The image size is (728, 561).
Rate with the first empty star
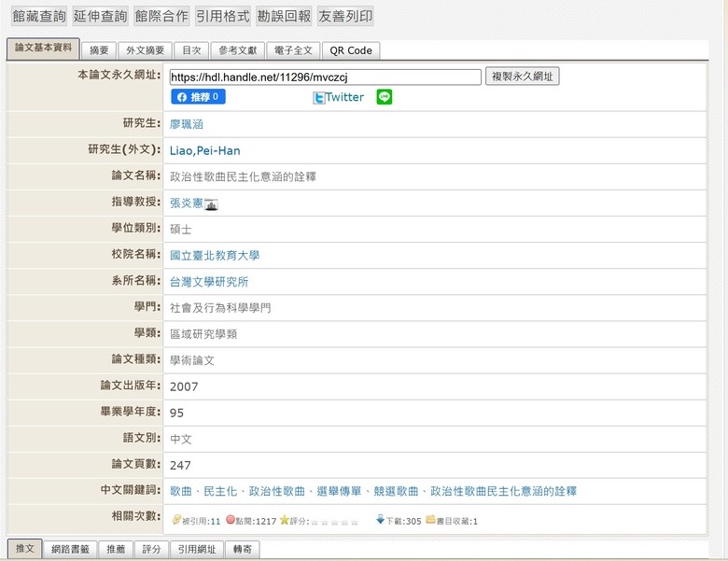pos(315,522)
